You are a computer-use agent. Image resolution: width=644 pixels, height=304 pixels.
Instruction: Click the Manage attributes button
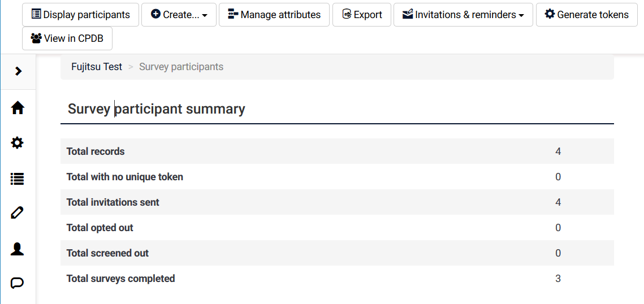pyautogui.click(x=274, y=15)
